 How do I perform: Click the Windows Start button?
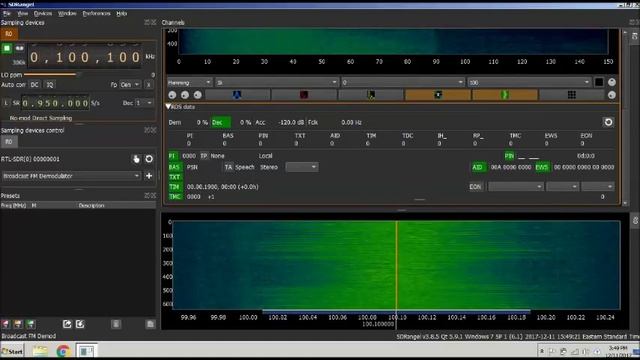[x=12, y=351]
